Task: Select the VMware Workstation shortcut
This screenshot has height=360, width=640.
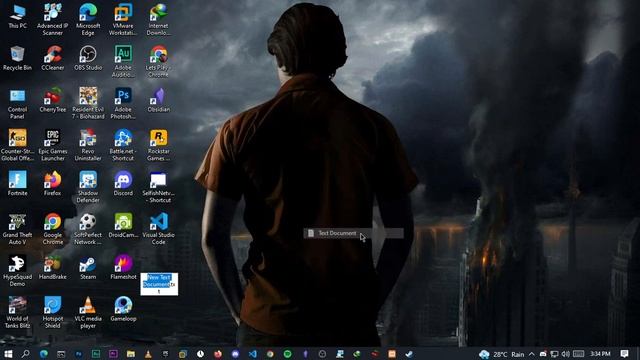Action: click(x=123, y=19)
